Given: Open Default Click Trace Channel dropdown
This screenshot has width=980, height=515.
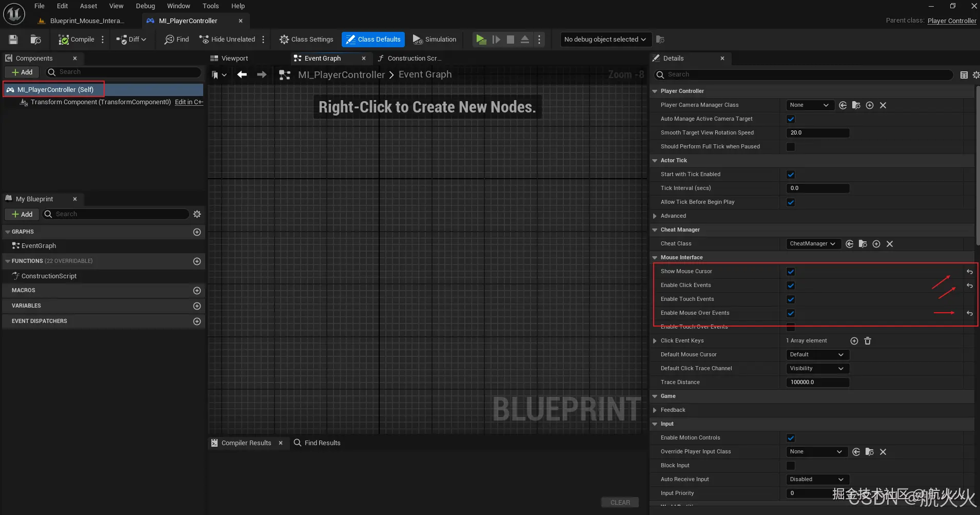Looking at the screenshot, I should click(818, 369).
